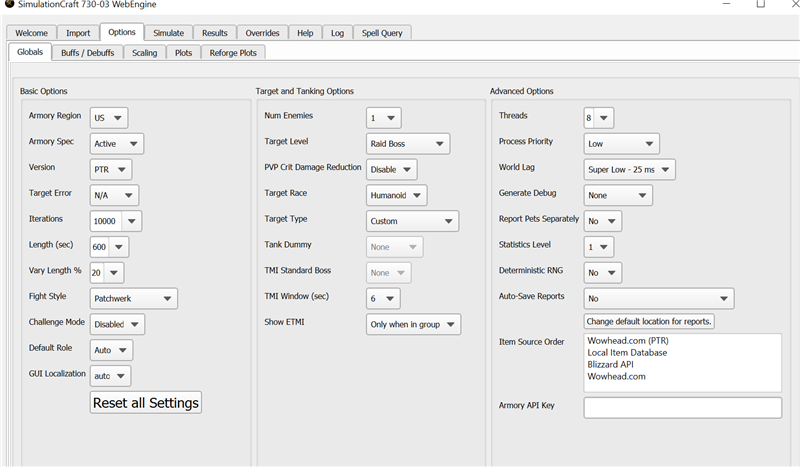The image size is (800, 467).
Task: Click the SimulationCraft app icon in title bar
Action: pos(9,6)
